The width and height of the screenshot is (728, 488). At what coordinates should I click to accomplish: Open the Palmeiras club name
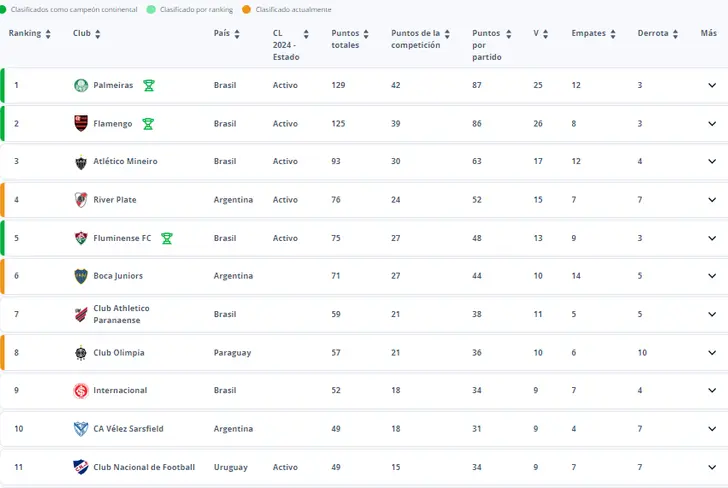(113, 85)
